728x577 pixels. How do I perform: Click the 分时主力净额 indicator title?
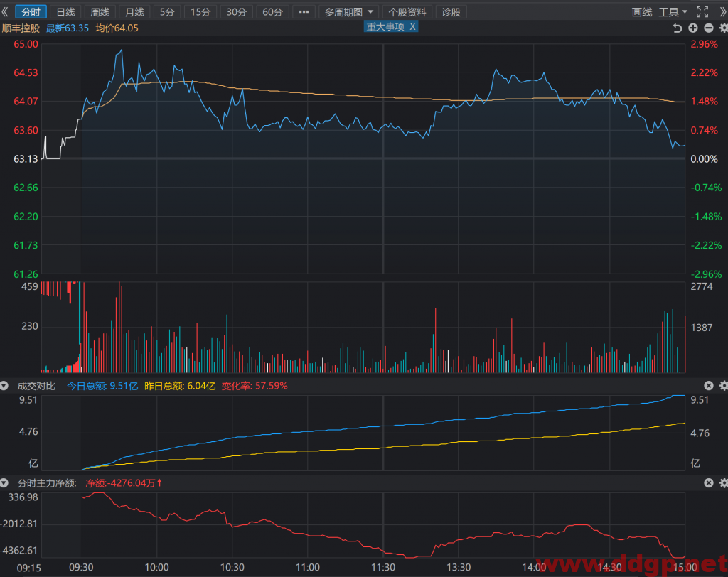click(x=46, y=483)
